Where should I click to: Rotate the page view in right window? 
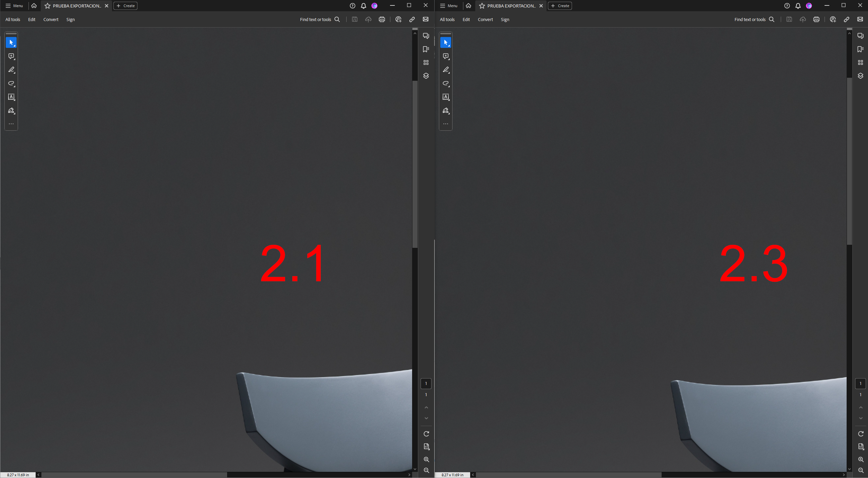pyautogui.click(x=861, y=434)
